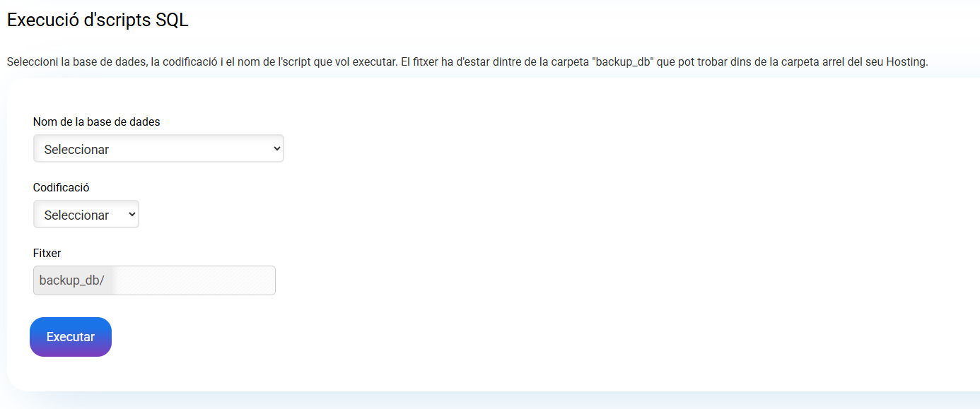Click 'Seleccionar' text in database dropdown

[76, 150]
